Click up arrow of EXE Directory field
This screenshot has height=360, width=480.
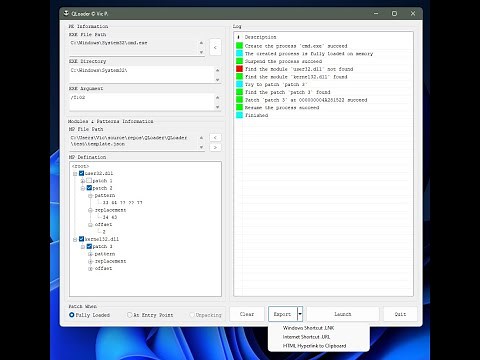[217, 70]
